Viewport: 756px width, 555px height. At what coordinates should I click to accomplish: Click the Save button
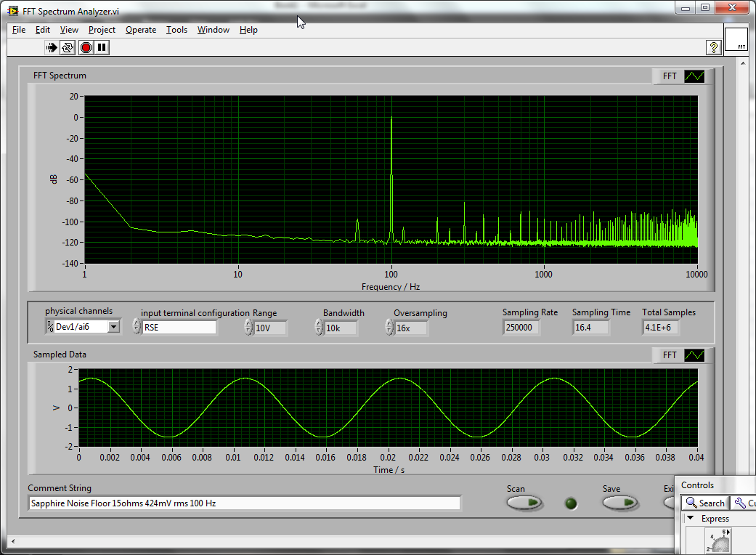[x=620, y=503]
